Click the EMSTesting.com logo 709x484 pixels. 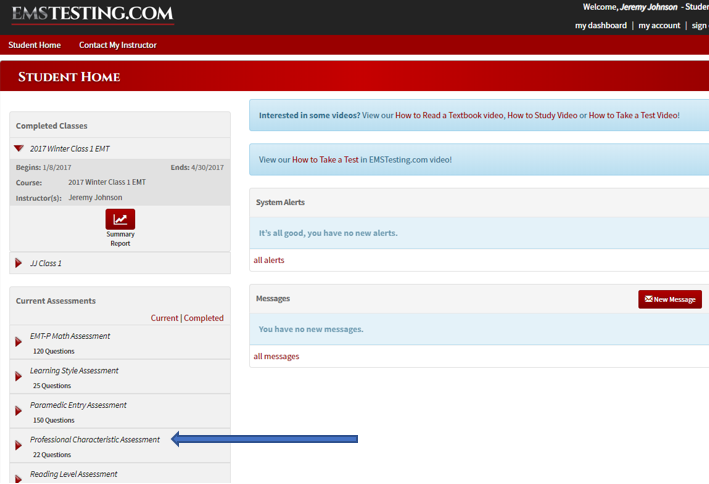click(x=92, y=15)
